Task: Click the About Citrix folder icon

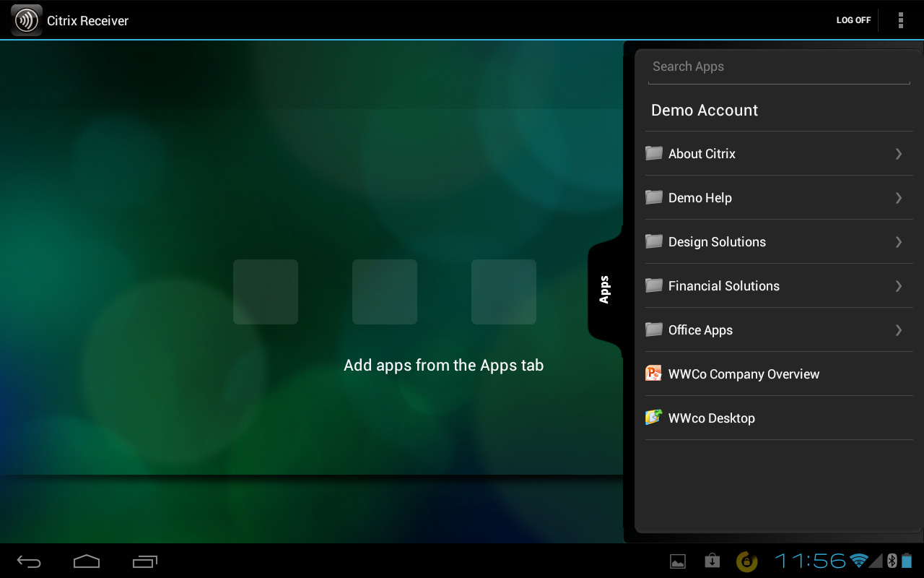Action: click(x=654, y=153)
